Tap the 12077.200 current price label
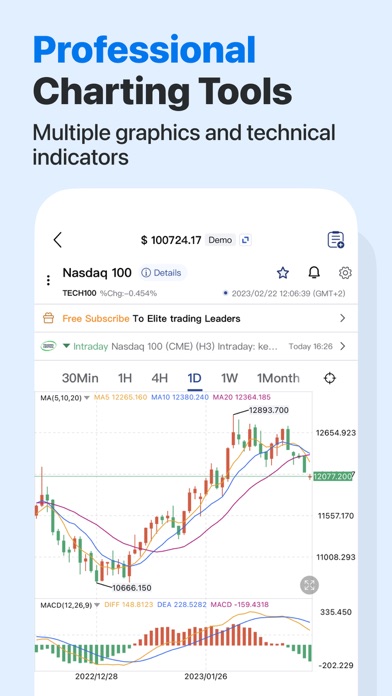Screen dimensions: 392x696 333,476
